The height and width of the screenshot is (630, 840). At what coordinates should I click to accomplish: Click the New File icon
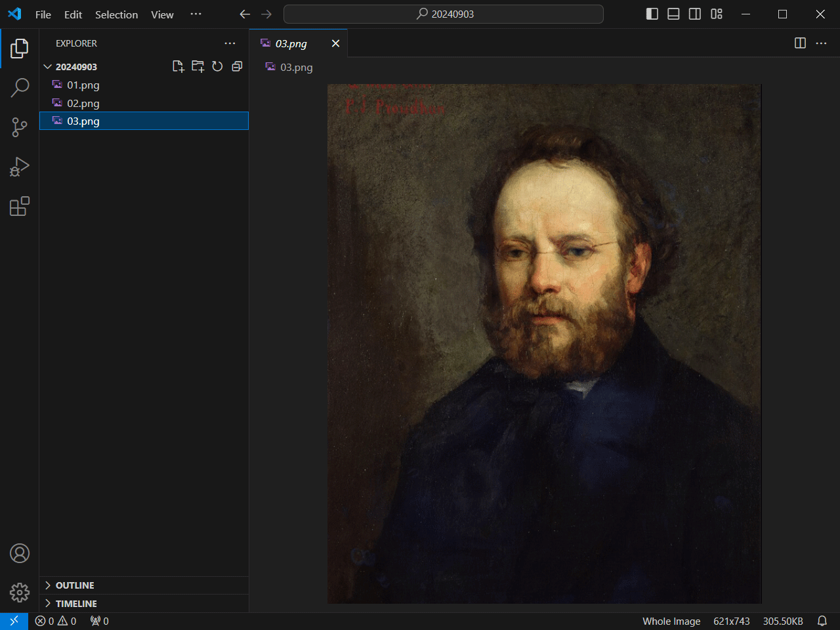click(x=178, y=66)
